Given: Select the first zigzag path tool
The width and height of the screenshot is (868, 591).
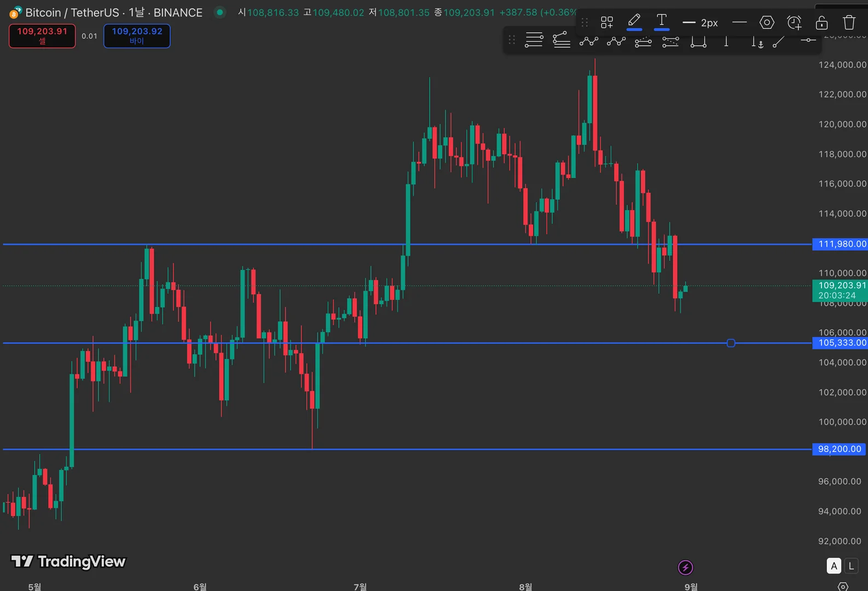Looking at the screenshot, I should pos(589,40).
